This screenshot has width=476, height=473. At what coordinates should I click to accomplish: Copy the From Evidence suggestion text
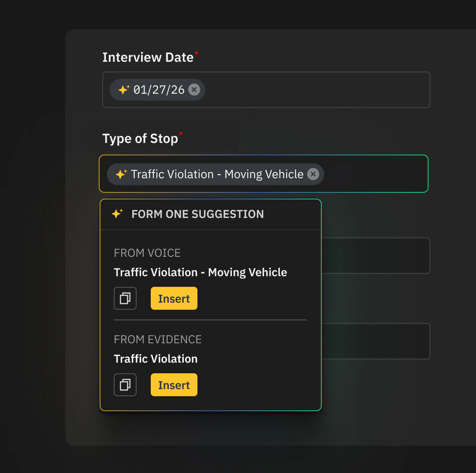click(125, 385)
